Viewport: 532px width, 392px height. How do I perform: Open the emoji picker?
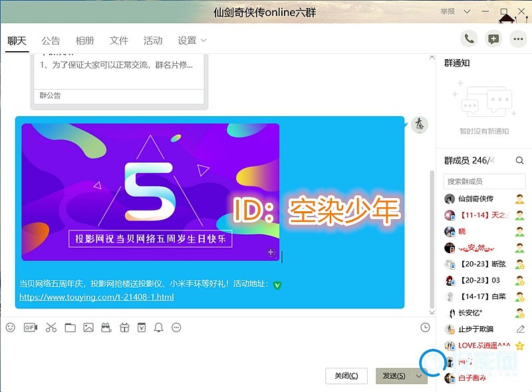[x=11, y=328]
